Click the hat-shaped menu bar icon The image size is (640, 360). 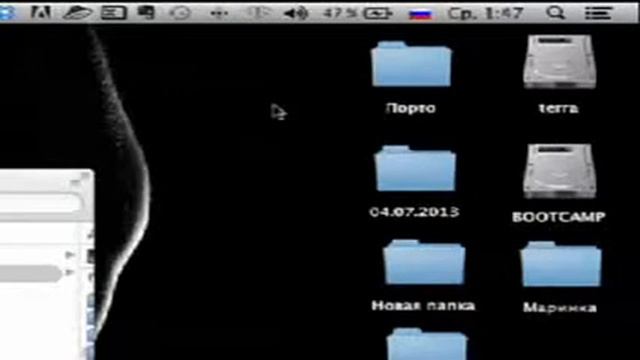pyautogui.click(x=78, y=13)
